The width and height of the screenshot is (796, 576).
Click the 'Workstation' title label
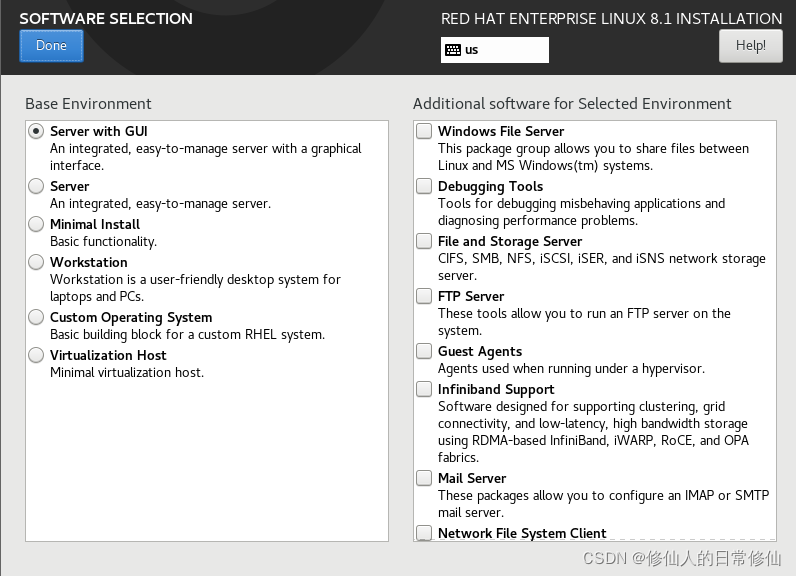[x=89, y=262]
